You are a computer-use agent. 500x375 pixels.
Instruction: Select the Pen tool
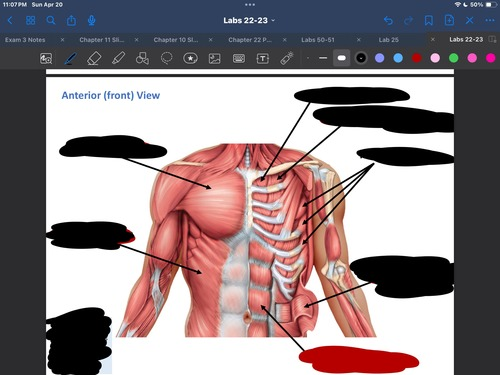click(70, 58)
